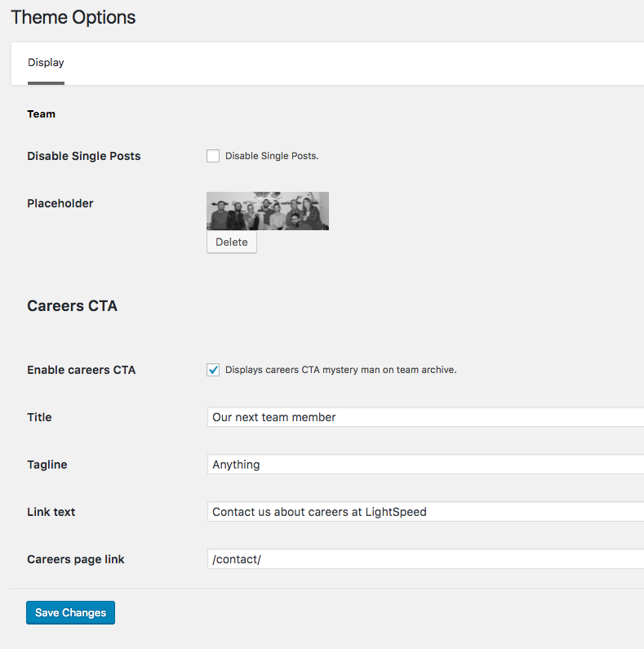Open the team placeholder image thumbnail
The height and width of the screenshot is (649, 644).
[268, 211]
